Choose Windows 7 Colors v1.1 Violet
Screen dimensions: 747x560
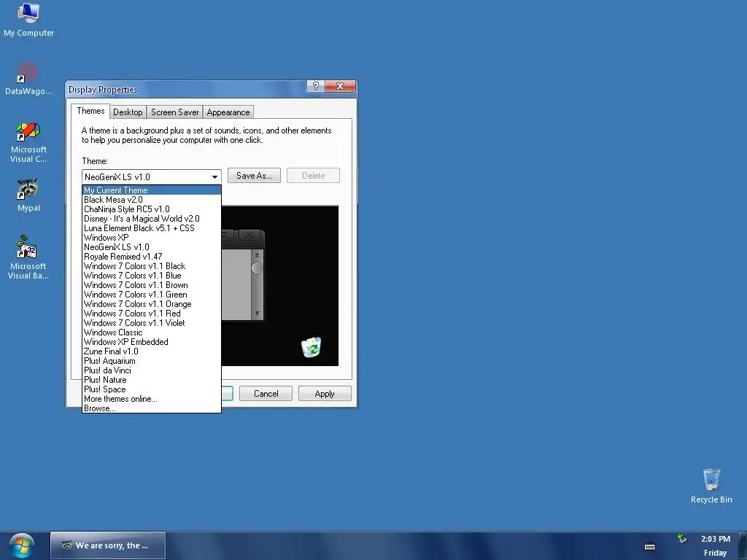152,323
